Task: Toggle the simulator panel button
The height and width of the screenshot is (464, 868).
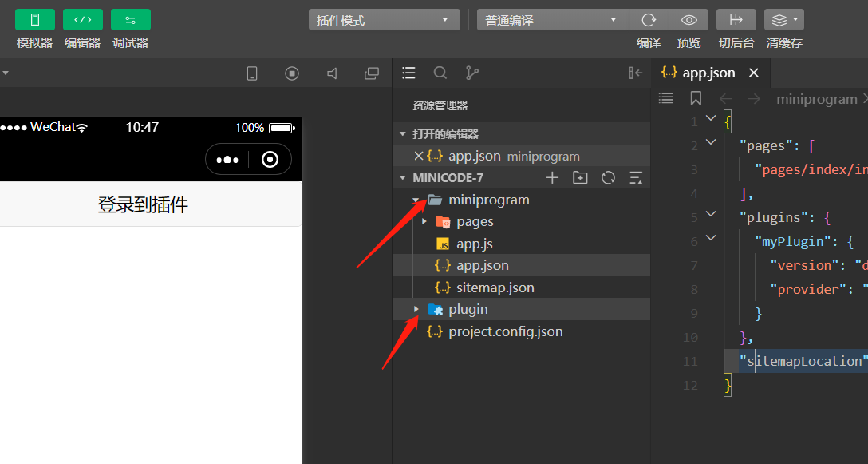Action: 35,20
